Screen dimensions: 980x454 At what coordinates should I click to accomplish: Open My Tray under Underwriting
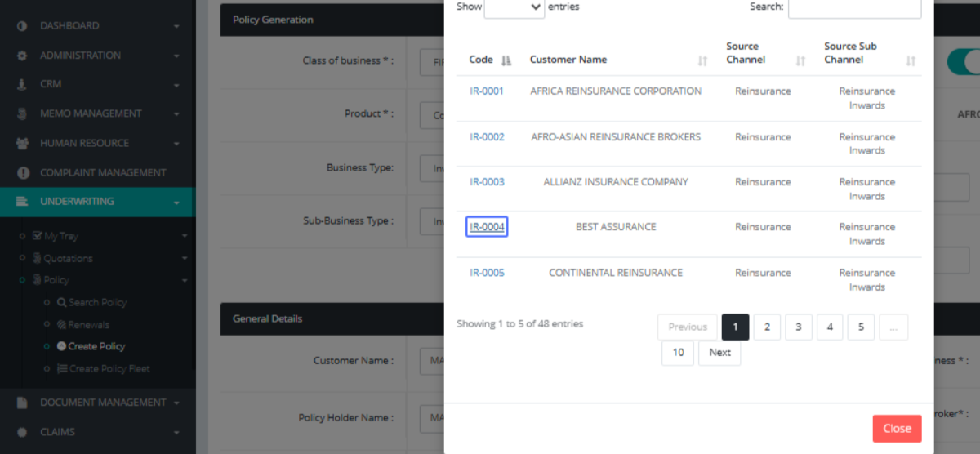tap(60, 236)
